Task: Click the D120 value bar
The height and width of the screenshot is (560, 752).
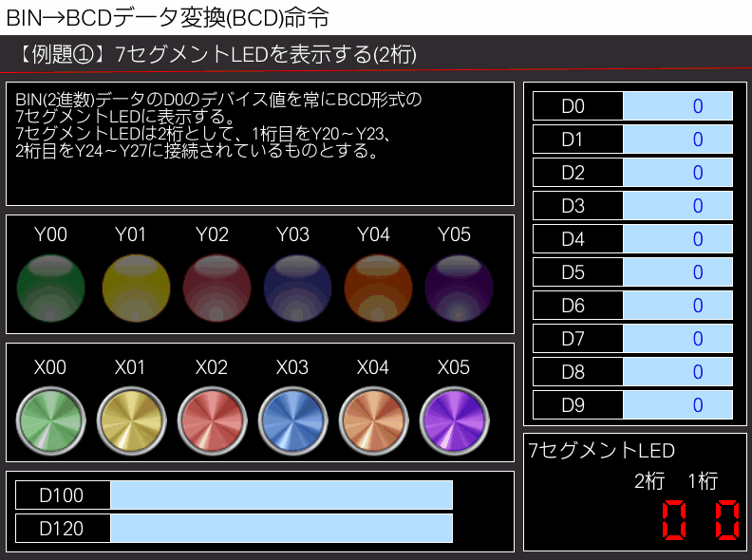Action: coord(281,529)
